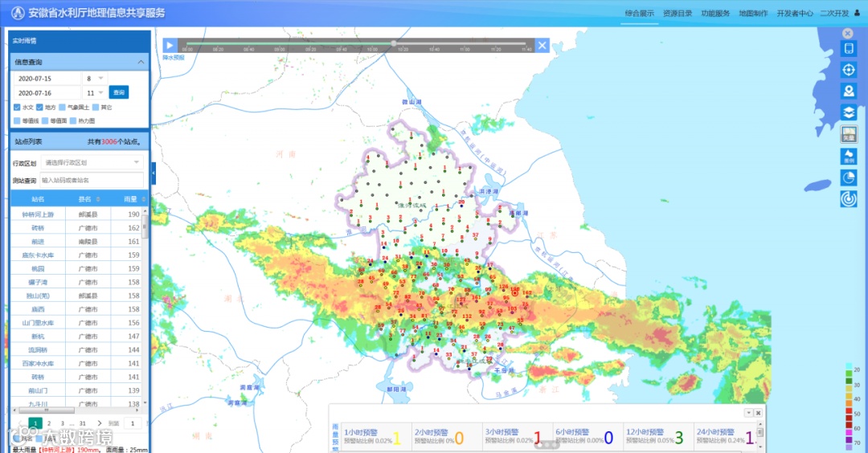The height and width of the screenshot is (453, 868).
Task: Open the end hour dropdown showing 11
Action: coord(94,93)
